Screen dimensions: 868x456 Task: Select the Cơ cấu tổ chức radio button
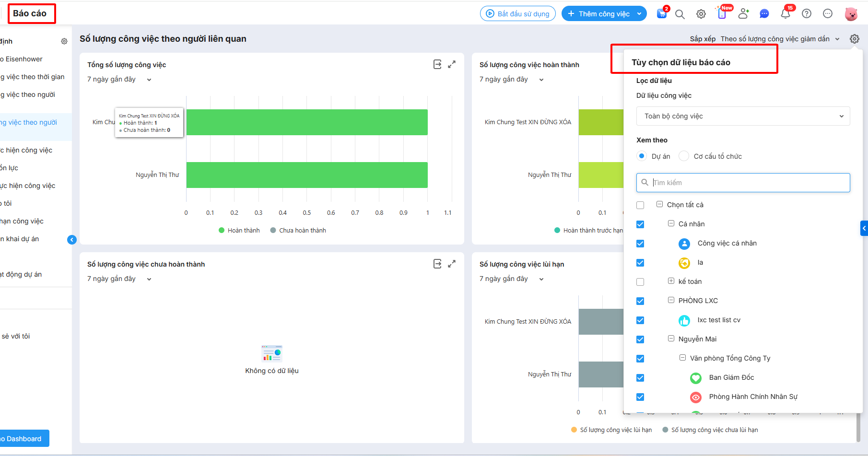pos(684,156)
